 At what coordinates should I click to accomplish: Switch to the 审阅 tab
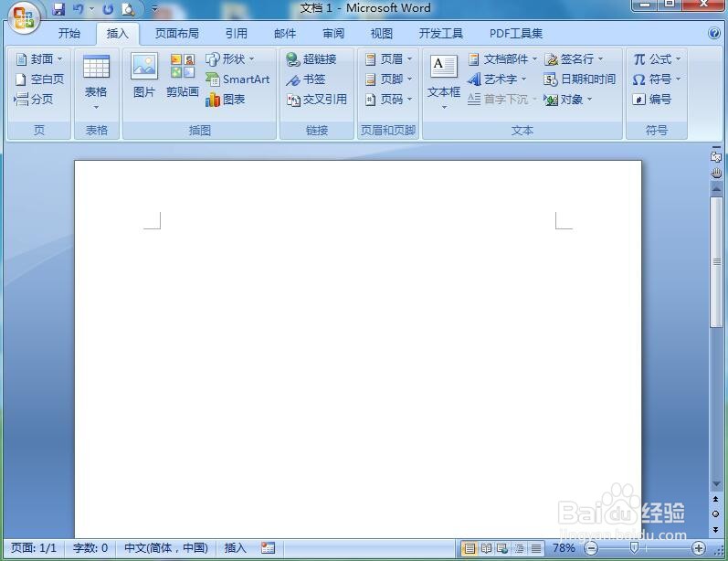click(x=333, y=34)
